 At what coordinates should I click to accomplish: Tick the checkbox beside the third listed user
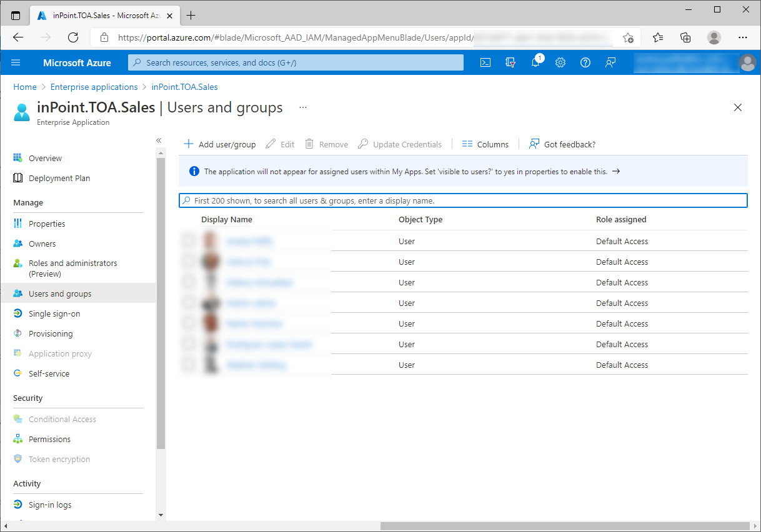pos(189,282)
